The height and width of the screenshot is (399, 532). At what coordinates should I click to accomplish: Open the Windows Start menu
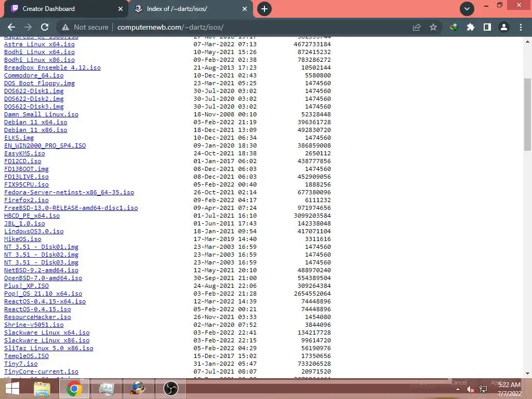pos(12,389)
